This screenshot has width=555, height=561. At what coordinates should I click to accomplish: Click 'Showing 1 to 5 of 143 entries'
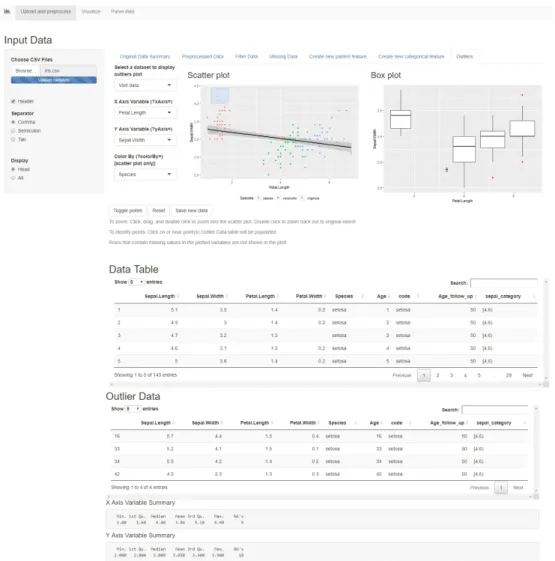click(x=145, y=375)
